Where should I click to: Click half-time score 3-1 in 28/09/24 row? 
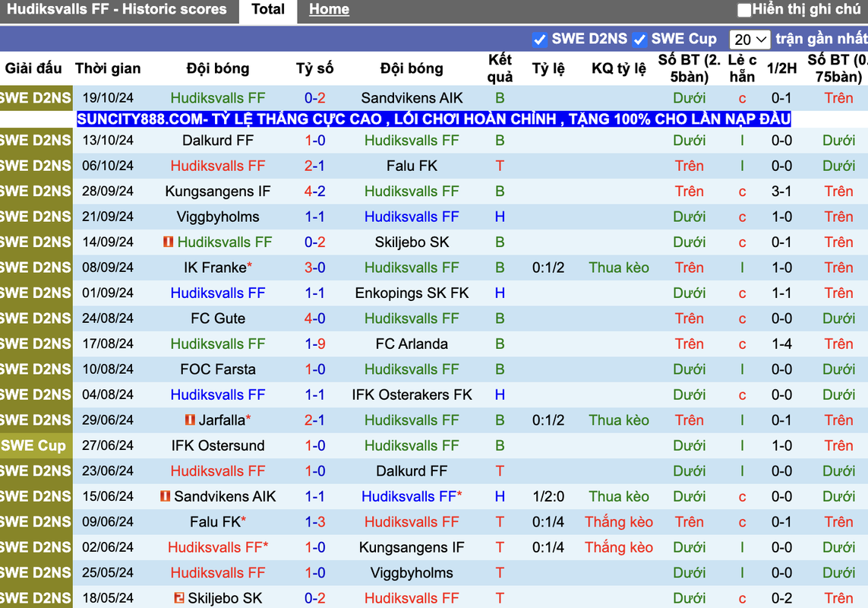pos(781,192)
